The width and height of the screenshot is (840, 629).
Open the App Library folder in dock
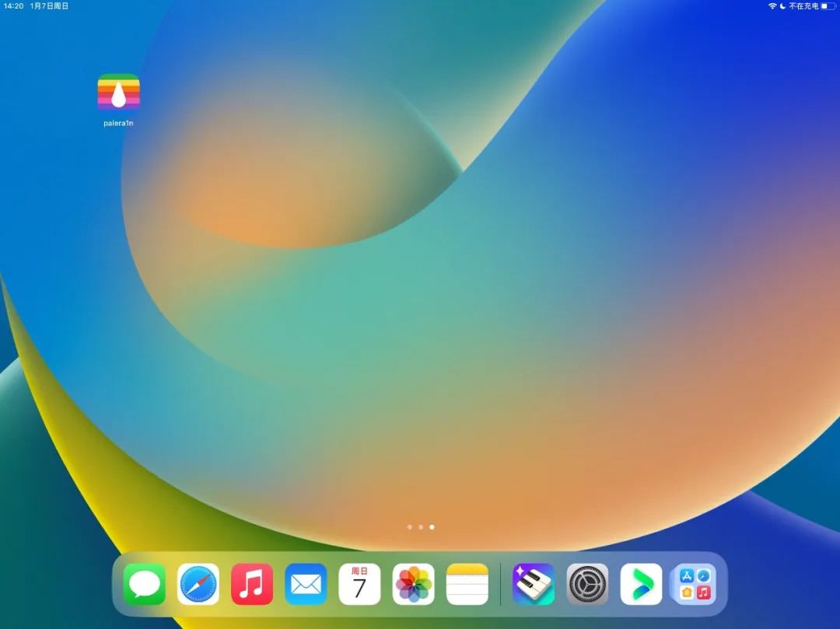[x=695, y=584]
